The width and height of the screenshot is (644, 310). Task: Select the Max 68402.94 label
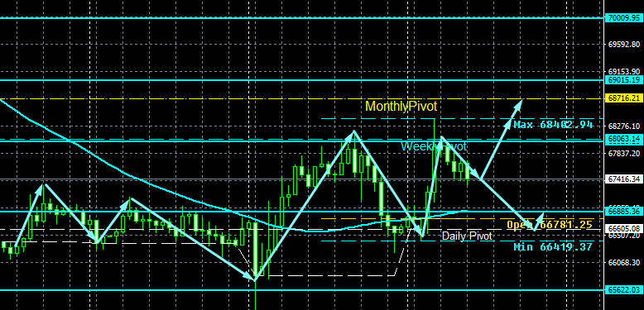click(x=553, y=125)
